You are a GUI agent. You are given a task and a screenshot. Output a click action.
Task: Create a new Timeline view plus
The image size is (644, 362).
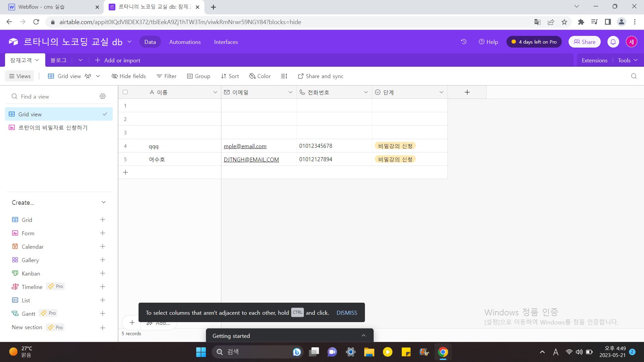(103, 287)
